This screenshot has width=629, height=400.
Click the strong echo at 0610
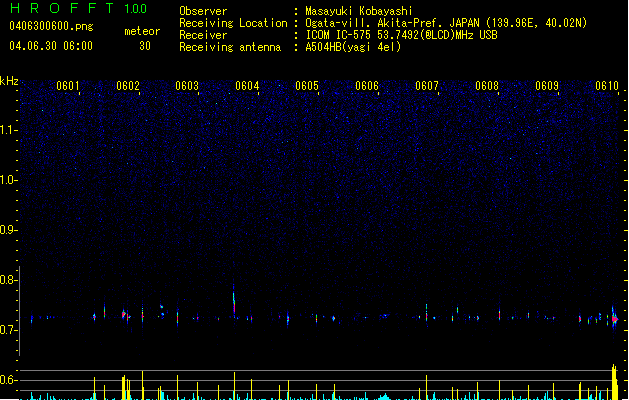[614, 319]
